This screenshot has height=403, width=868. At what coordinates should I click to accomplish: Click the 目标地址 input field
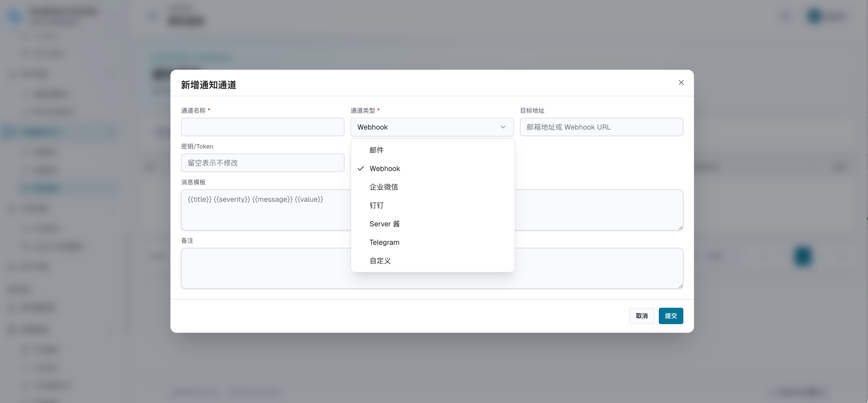tap(602, 127)
